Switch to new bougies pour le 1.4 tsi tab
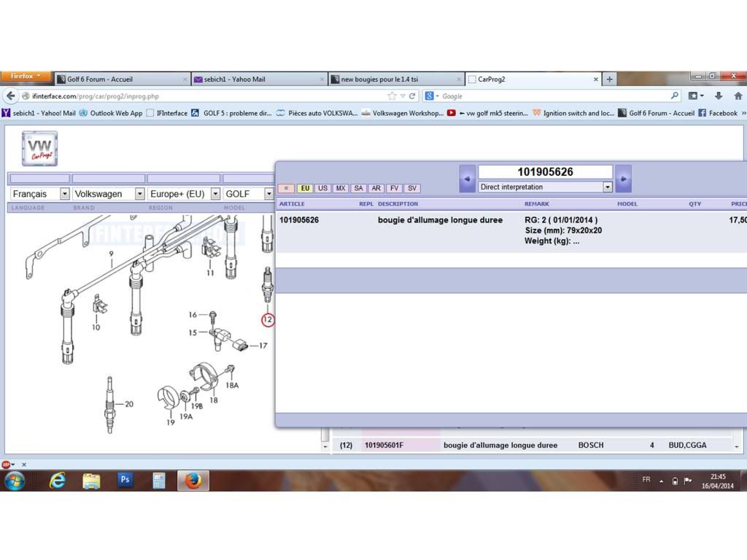 [396, 79]
